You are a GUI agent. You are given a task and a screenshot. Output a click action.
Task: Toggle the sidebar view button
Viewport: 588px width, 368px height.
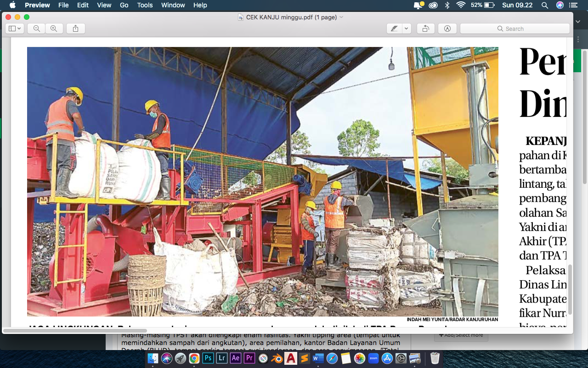[15, 29]
